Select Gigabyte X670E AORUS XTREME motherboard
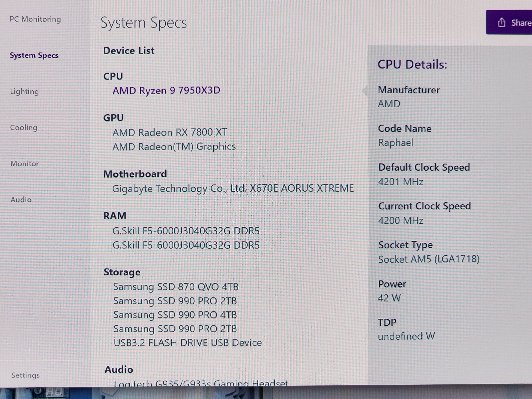The image size is (532, 399). click(x=233, y=188)
